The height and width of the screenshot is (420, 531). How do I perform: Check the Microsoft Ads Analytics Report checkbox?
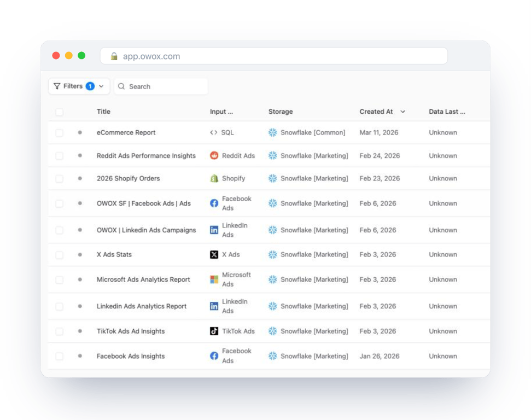59,279
